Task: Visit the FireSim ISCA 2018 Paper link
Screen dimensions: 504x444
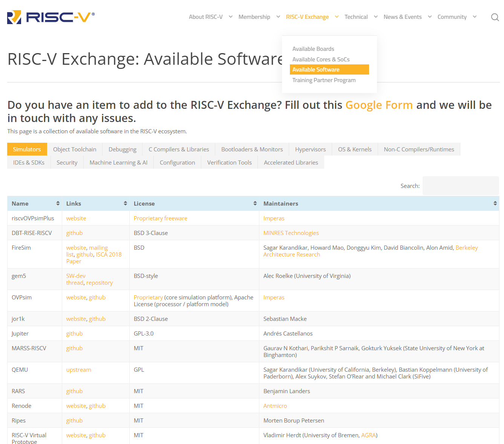Action: [x=109, y=254]
